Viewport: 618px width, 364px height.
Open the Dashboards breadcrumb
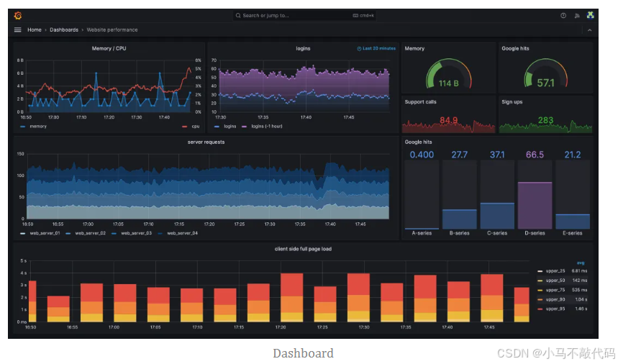pyautogui.click(x=64, y=30)
